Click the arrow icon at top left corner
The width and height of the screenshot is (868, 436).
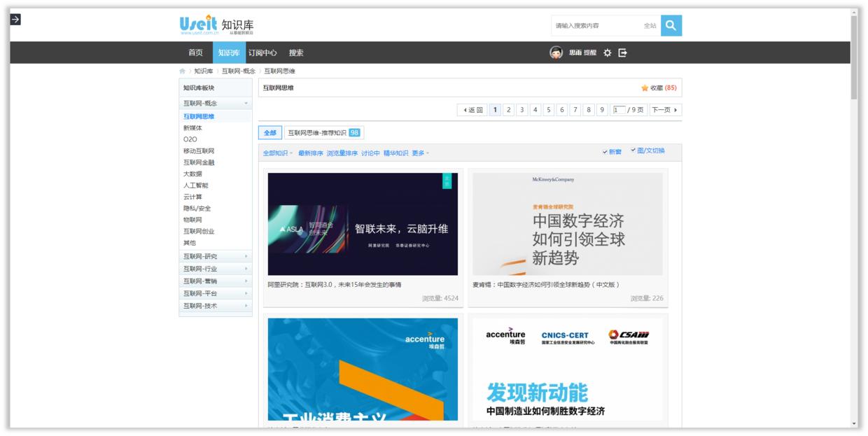[15, 20]
